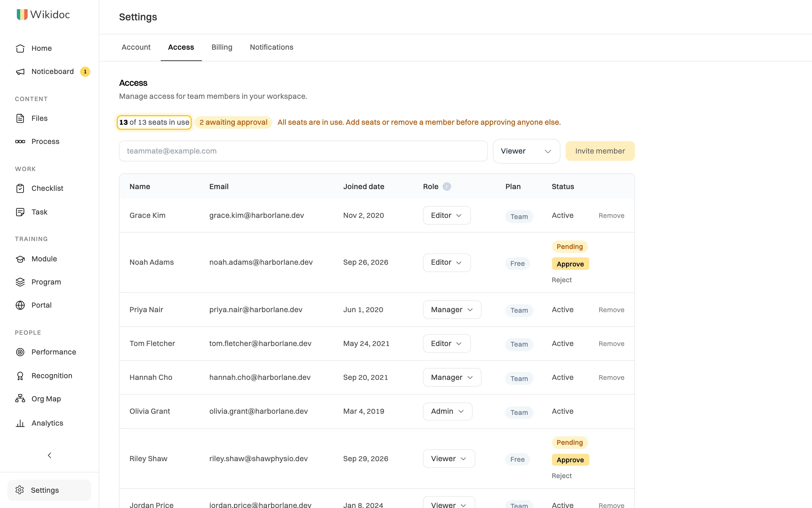The width and height of the screenshot is (812, 508).
Task: Open Riley Shaw's Viewer role dropdown
Action: tap(449, 459)
